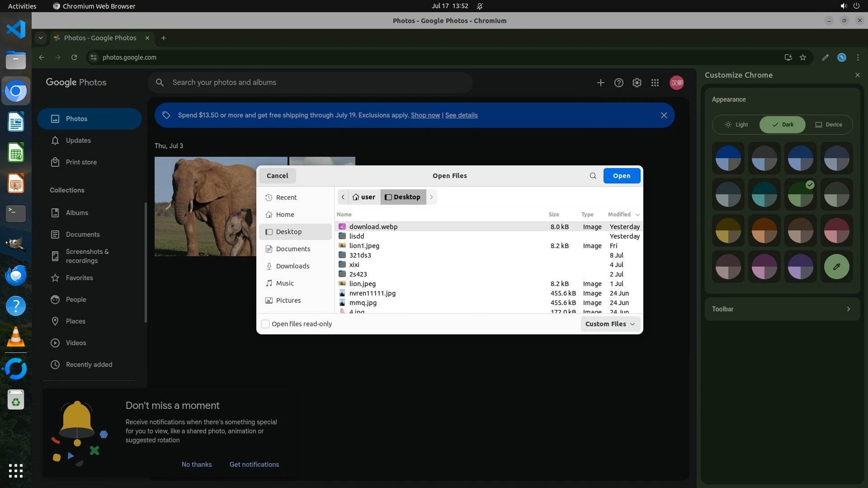The height and width of the screenshot is (488, 868).
Task: Click the custom color eyedropper icon
Action: [x=836, y=267]
